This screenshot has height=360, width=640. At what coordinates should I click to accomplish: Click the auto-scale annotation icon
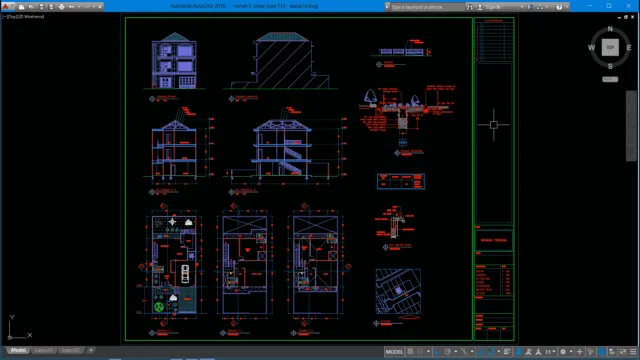[528, 352]
